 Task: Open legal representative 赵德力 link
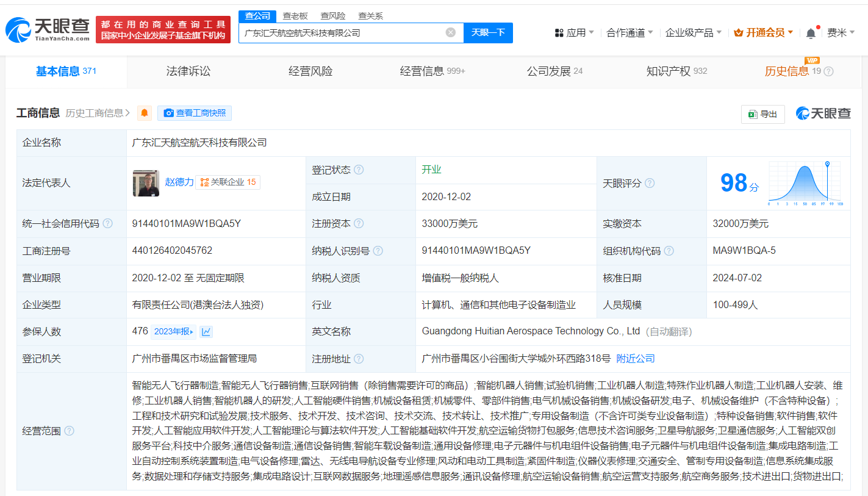(x=179, y=182)
